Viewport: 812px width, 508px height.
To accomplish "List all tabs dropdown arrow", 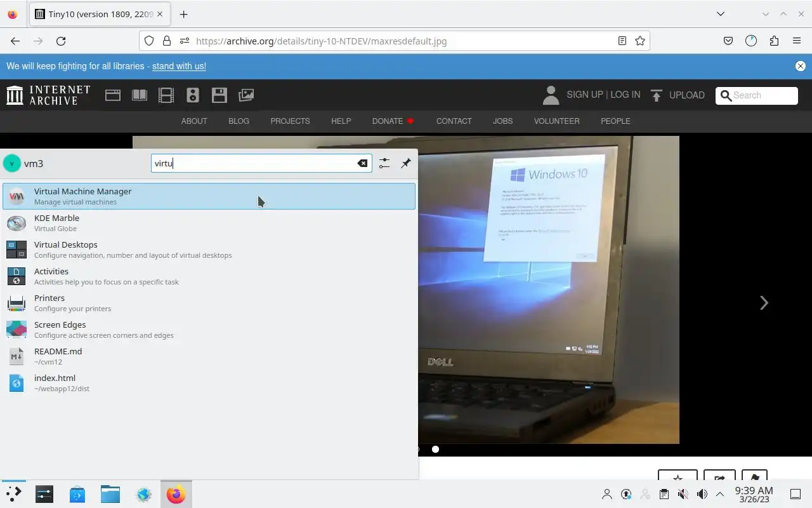I will tap(721, 14).
